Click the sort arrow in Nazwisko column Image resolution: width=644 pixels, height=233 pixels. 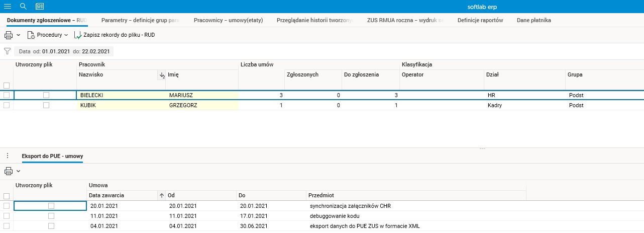(x=162, y=75)
